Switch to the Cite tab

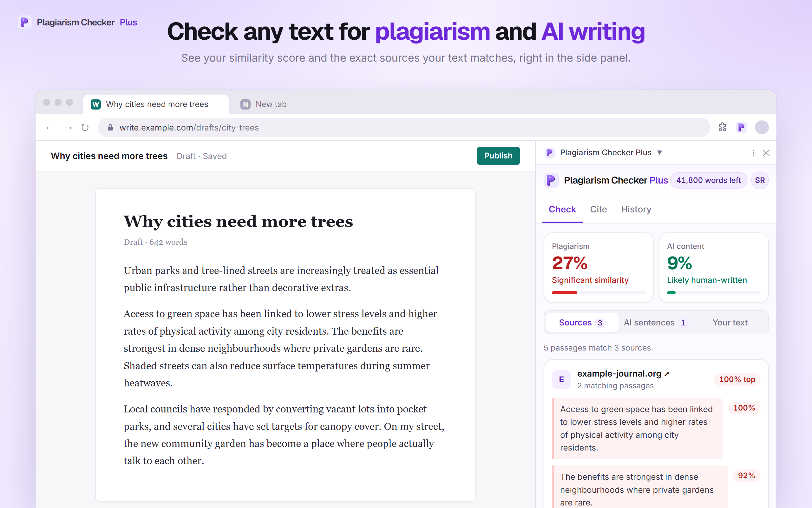(598, 209)
